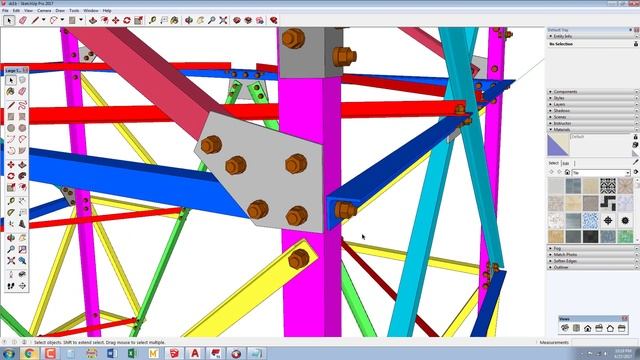The width and height of the screenshot is (640, 360).
Task: Select Polygon tool in Large Tool Set
Action: 22,128
